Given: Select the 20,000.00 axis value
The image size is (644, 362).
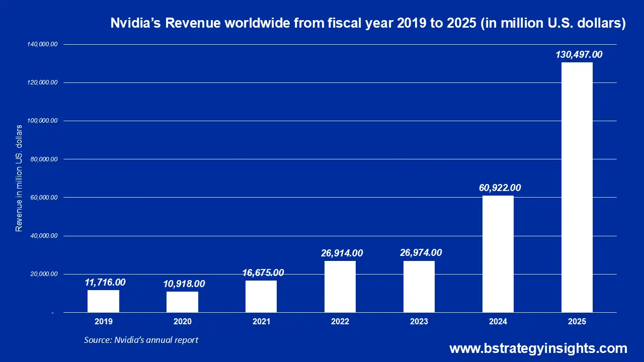Looking at the screenshot, I should 43,274.
